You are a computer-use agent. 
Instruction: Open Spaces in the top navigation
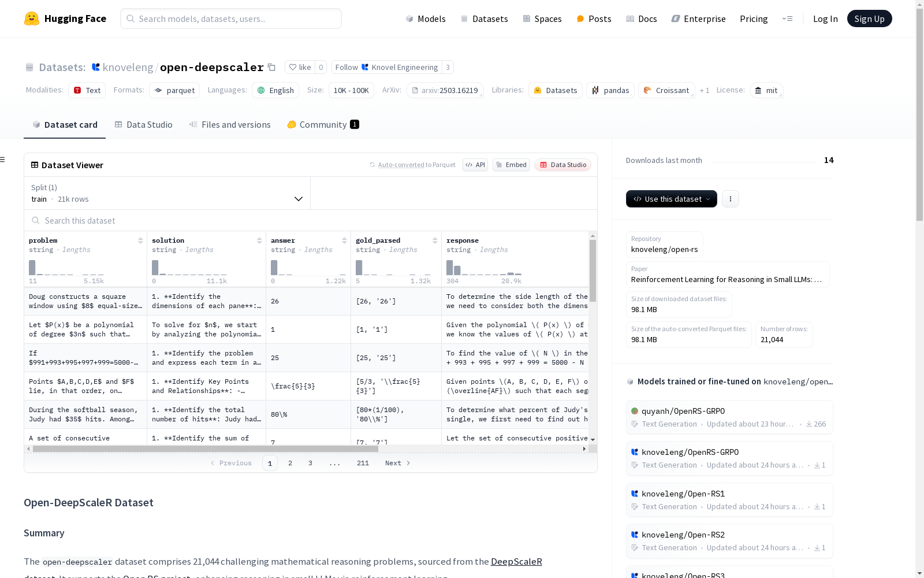tap(542, 18)
